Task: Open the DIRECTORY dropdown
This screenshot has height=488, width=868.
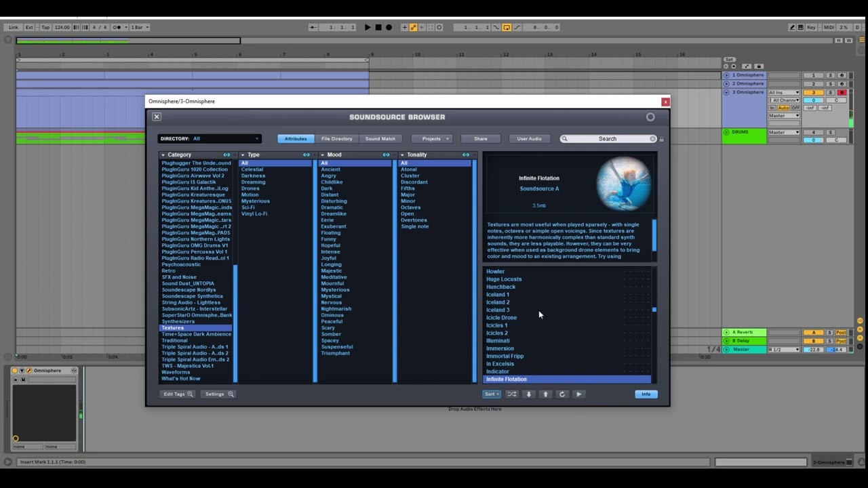Action: [x=210, y=139]
